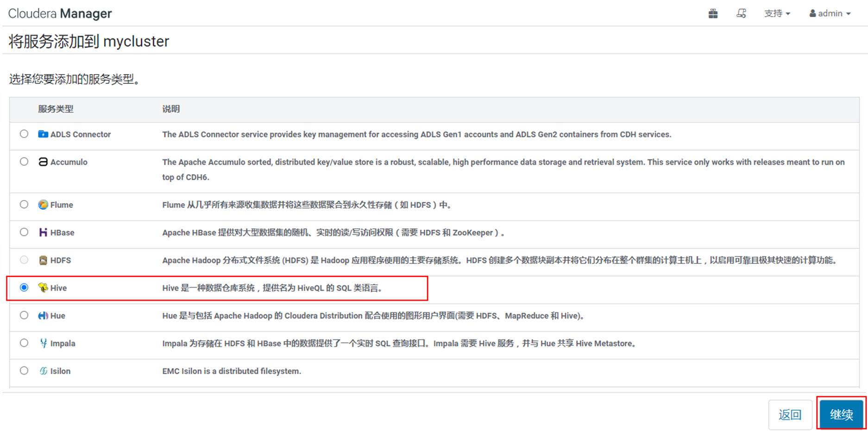Click the 将服务添加到 mycluster page title
The width and height of the screenshot is (868, 431).
pyautogui.click(x=89, y=41)
